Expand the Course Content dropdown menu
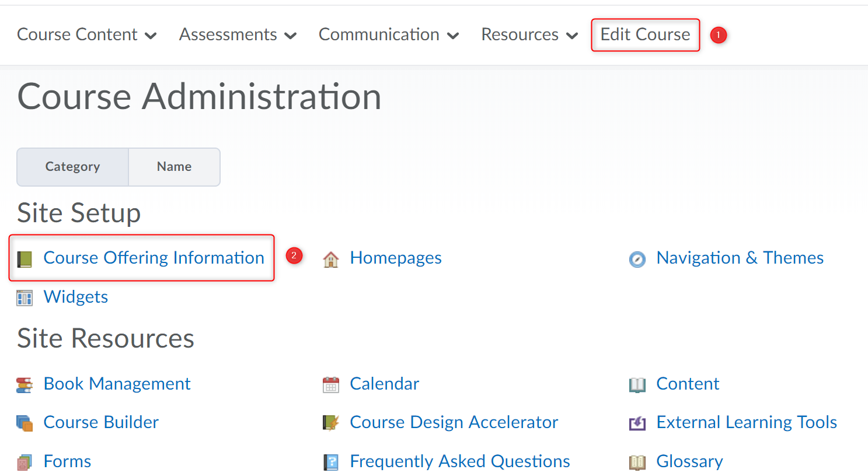This screenshot has width=868, height=473. pos(86,35)
